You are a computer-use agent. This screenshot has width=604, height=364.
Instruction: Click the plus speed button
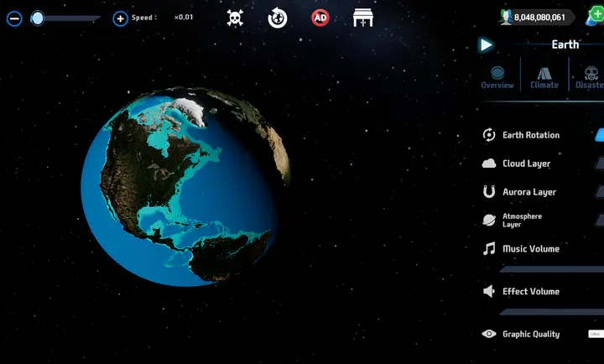click(120, 18)
